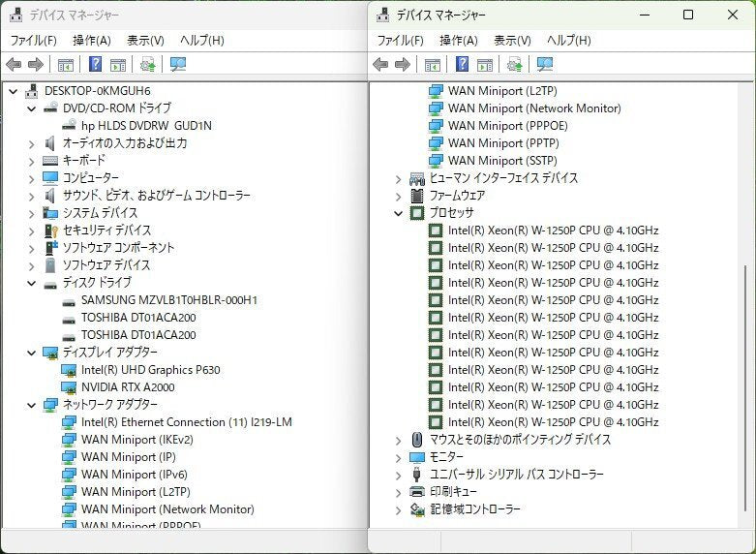Click Action pane icon in left window toolbar
The image size is (756, 554).
point(118,64)
